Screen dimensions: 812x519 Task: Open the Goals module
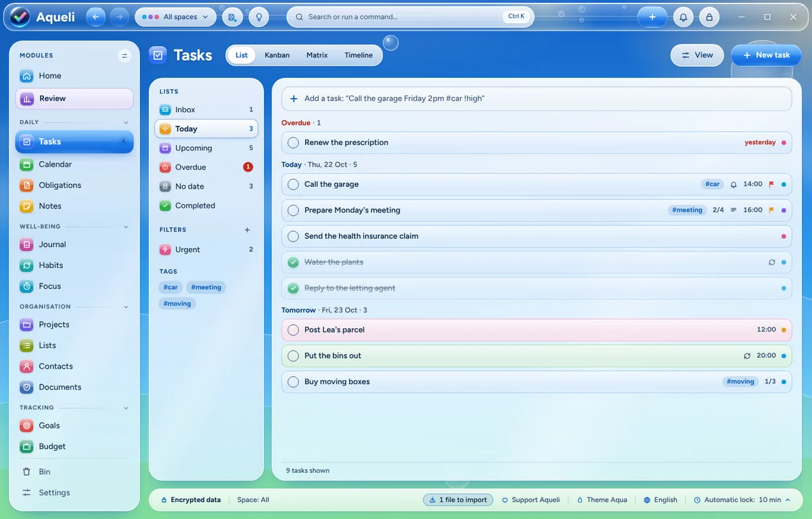click(x=74, y=426)
